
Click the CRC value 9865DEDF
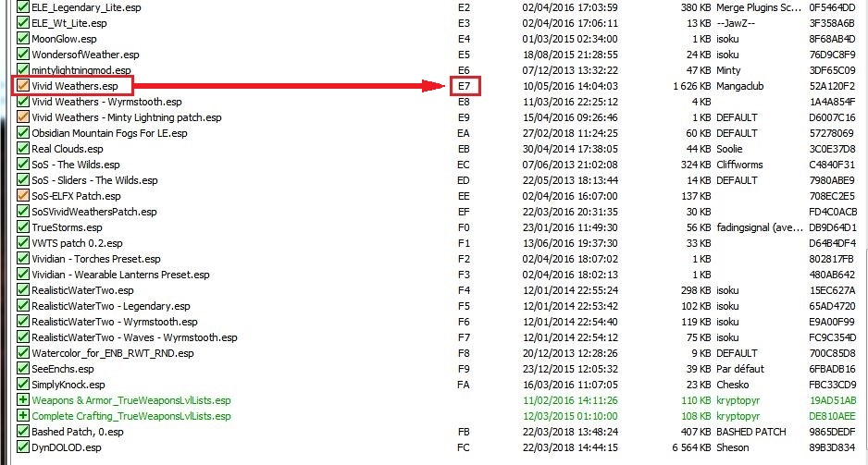point(832,432)
